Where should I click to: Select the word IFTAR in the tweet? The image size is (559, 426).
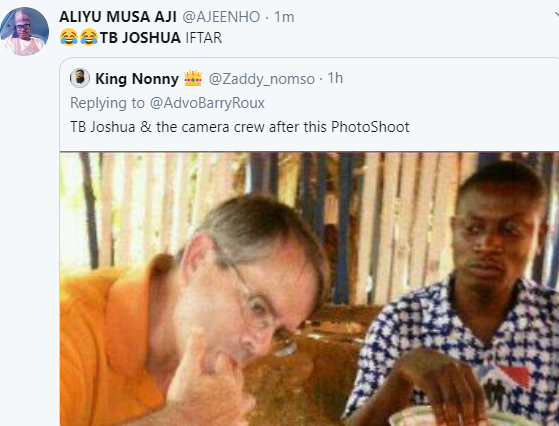click(x=204, y=37)
